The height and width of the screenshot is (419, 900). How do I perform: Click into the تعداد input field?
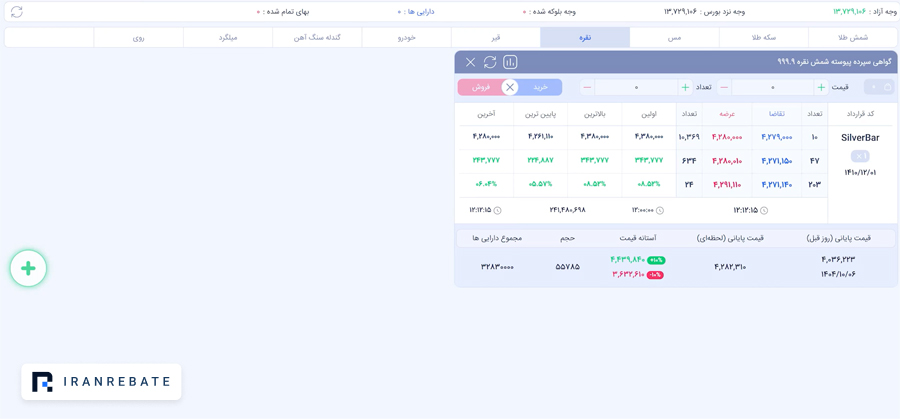[636, 87]
